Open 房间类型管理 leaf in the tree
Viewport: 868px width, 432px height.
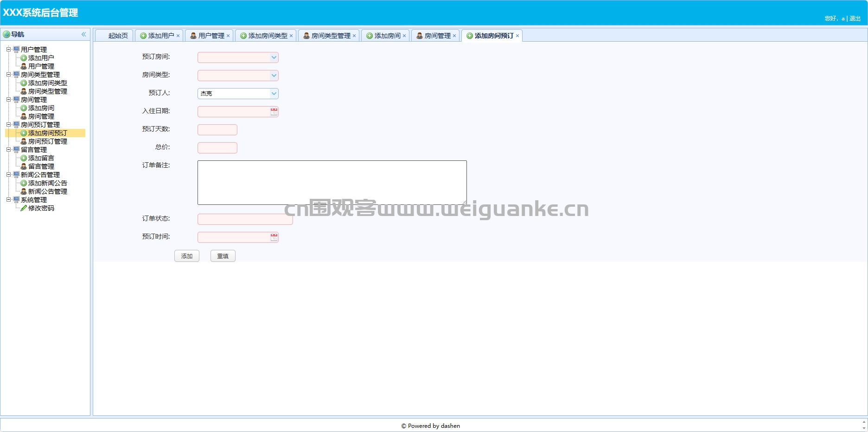point(47,91)
